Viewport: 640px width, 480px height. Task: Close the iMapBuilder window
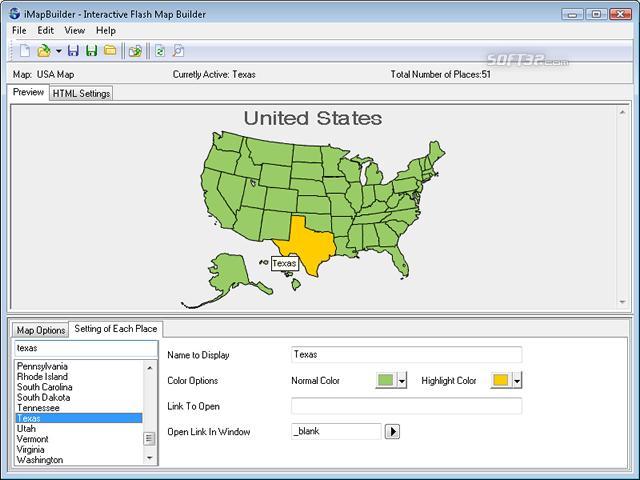[x=620, y=14]
